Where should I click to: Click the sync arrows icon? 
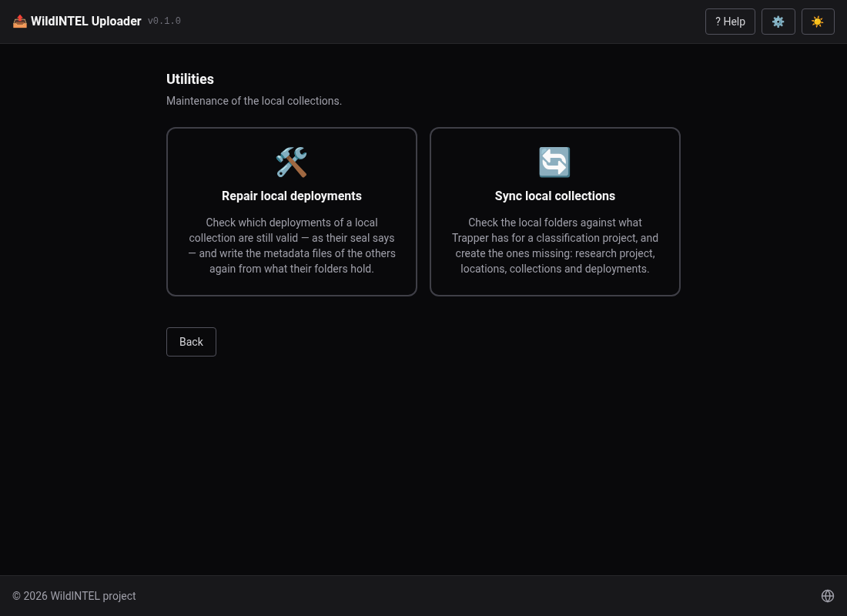554,162
